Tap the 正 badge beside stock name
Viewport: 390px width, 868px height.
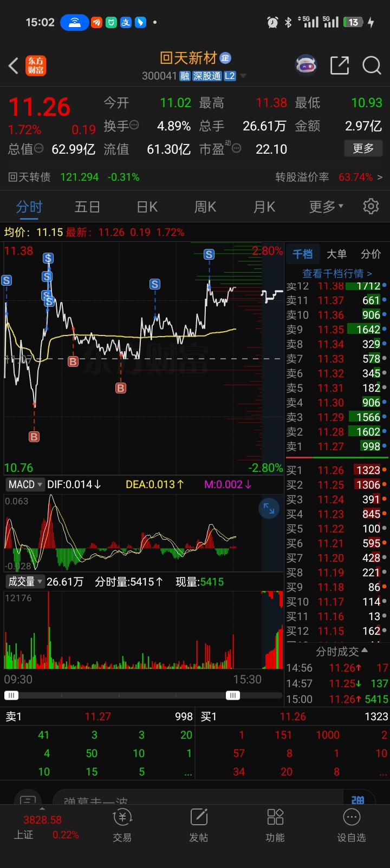(x=226, y=58)
